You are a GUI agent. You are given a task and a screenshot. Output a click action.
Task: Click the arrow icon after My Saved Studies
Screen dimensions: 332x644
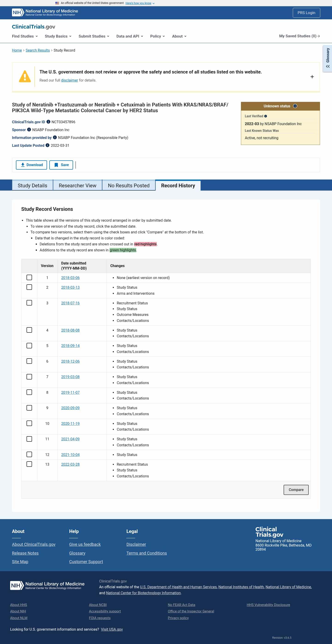click(x=318, y=36)
